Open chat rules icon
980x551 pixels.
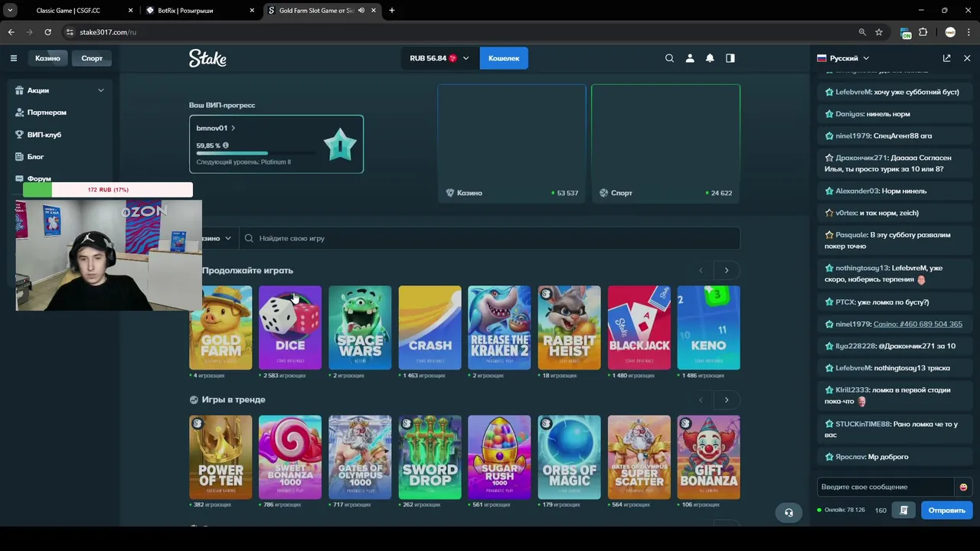click(x=904, y=510)
